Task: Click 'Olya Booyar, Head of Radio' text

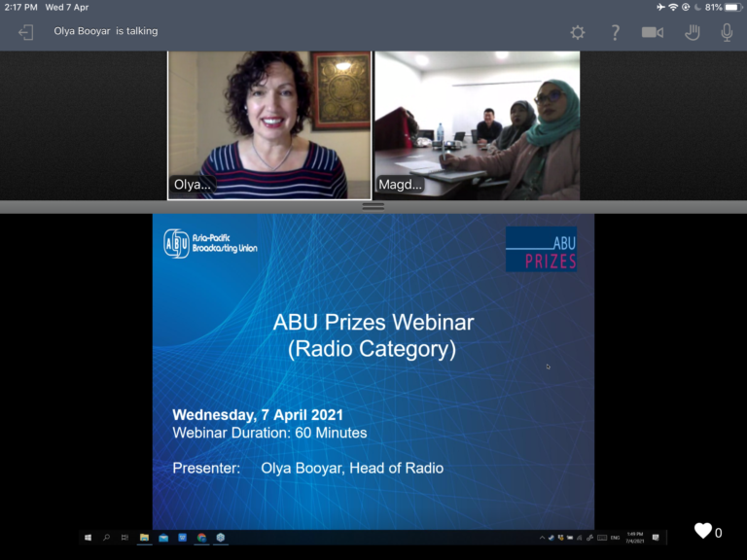Action: (x=352, y=468)
